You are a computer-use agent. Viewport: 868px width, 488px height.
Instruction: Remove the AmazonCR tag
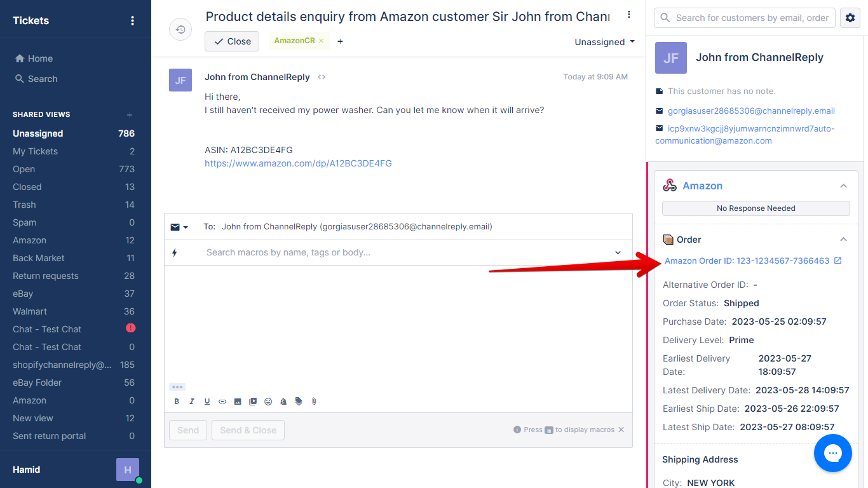pos(321,41)
